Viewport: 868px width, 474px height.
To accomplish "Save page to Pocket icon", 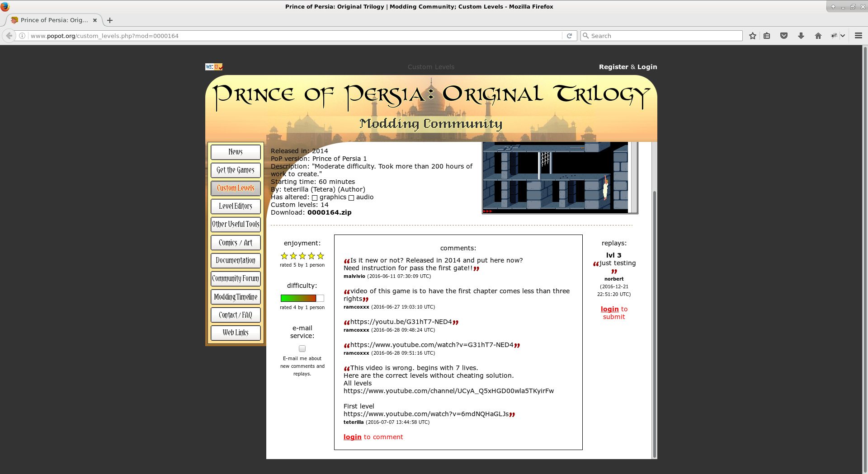I will pos(784,36).
